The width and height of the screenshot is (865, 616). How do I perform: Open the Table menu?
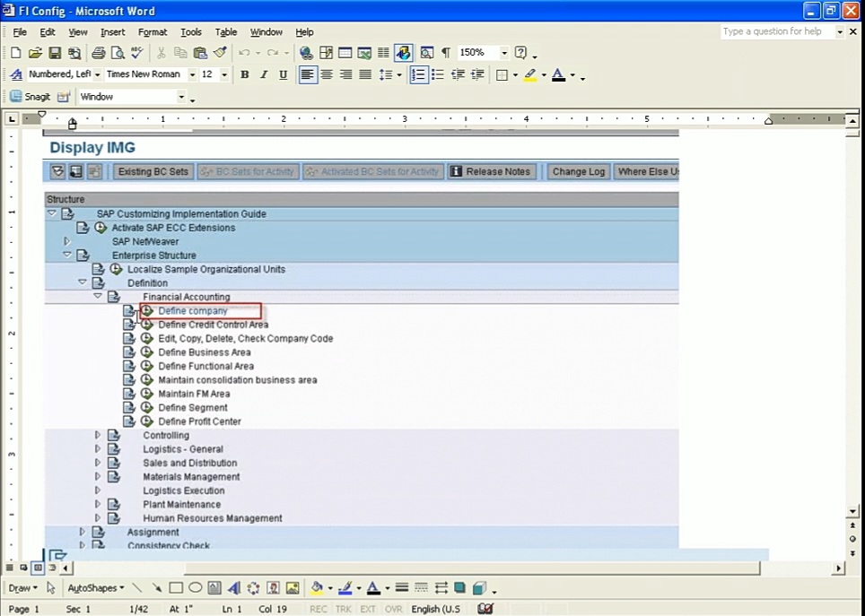[x=225, y=32]
